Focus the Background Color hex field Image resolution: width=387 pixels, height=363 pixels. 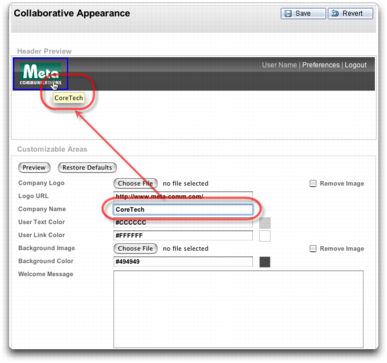pyautogui.click(x=183, y=262)
